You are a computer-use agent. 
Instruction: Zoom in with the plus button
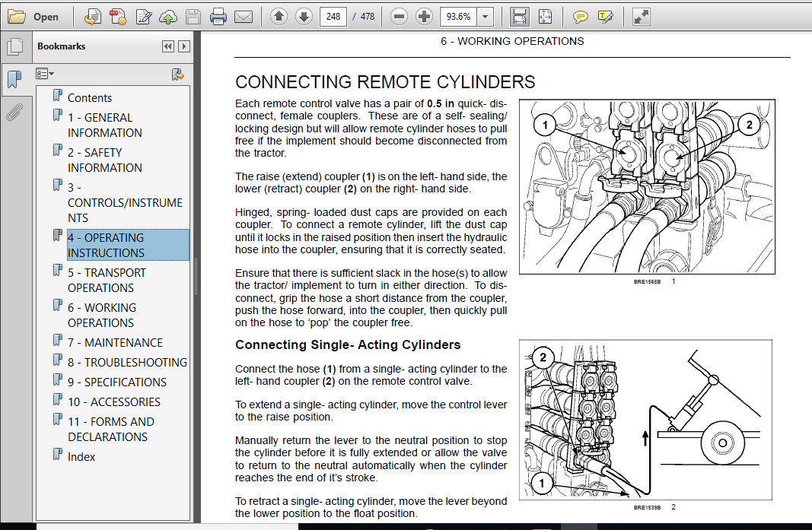(424, 17)
